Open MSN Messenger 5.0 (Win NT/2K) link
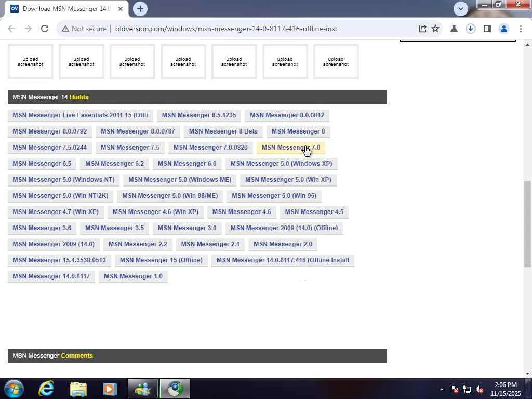The height and width of the screenshot is (399, 532). pyautogui.click(x=60, y=196)
